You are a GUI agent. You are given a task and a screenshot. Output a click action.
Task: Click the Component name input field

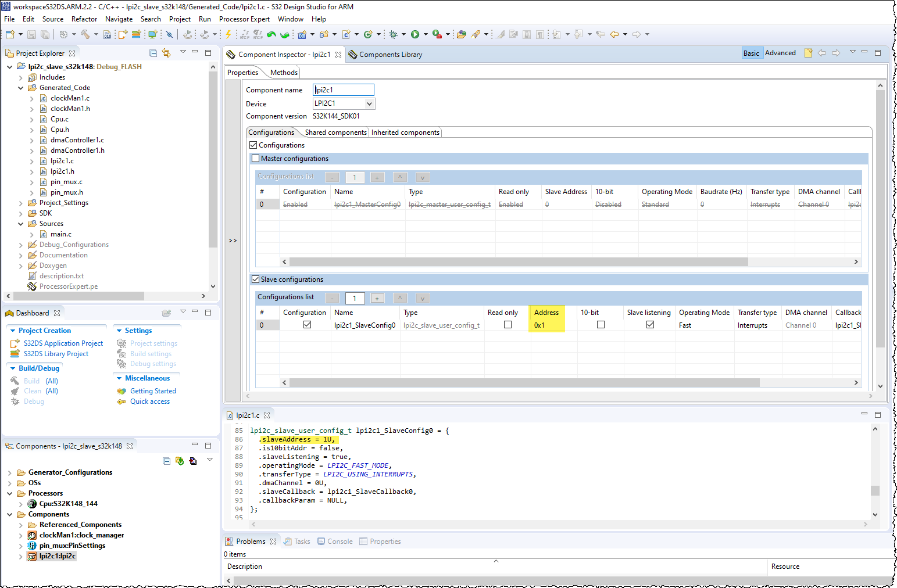coord(343,90)
